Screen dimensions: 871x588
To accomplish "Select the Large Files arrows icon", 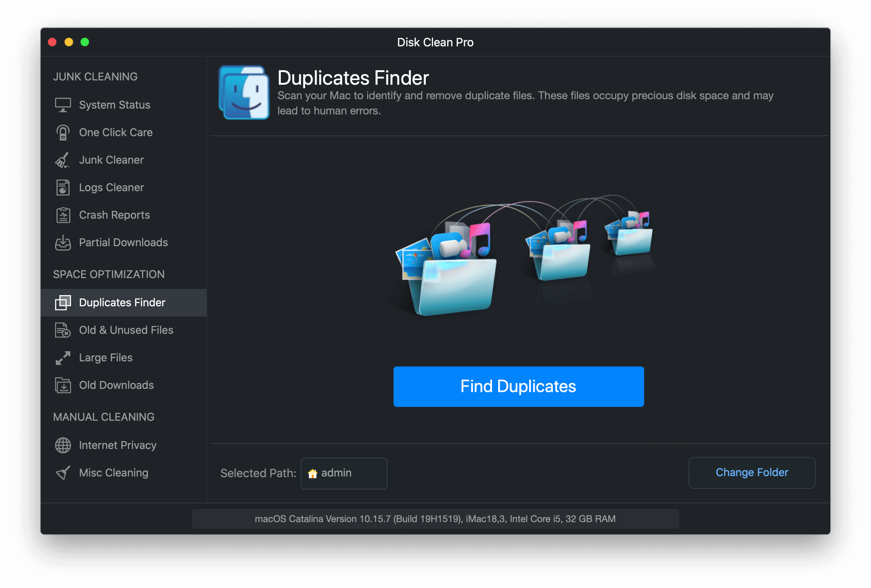I will pos(63,358).
